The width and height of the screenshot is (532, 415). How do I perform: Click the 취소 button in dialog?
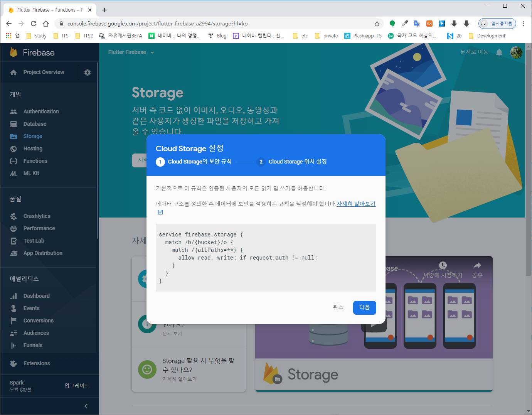(x=338, y=307)
